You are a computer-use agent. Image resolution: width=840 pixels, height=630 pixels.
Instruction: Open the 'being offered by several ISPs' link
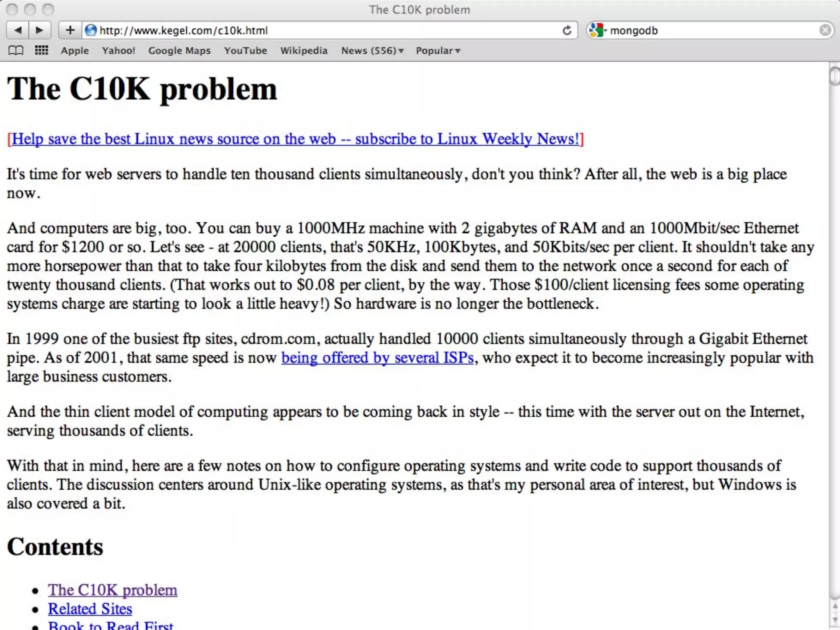coord(377,358)
